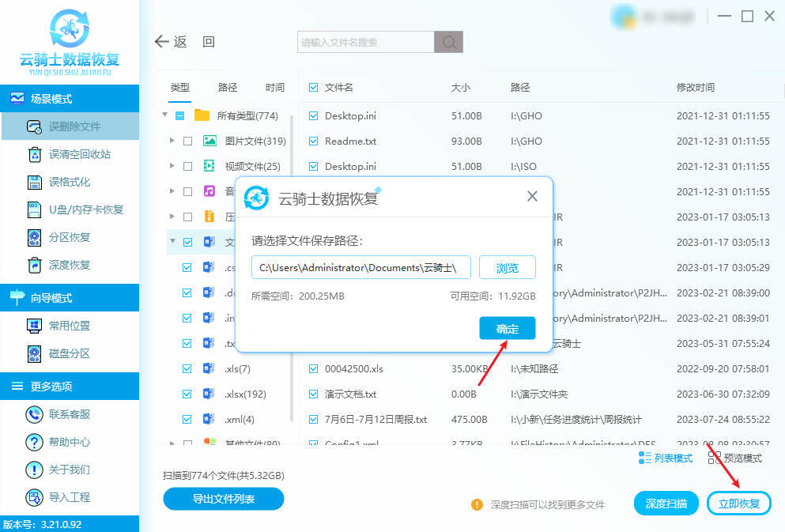Open the 关于我们 info icon
The image size is (785, 532).
34,470
